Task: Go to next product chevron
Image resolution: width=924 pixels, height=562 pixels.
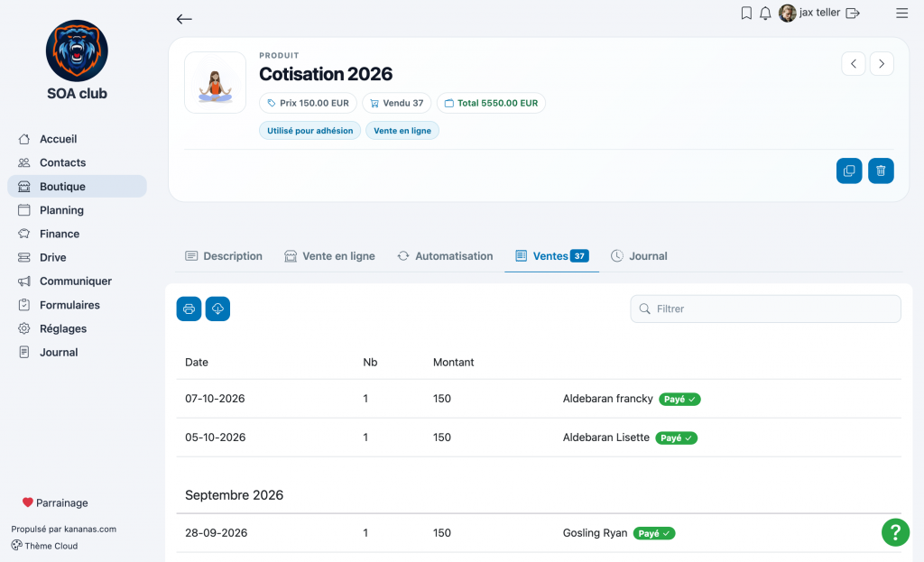Action: pyautogui.click(x=882, y=64)
